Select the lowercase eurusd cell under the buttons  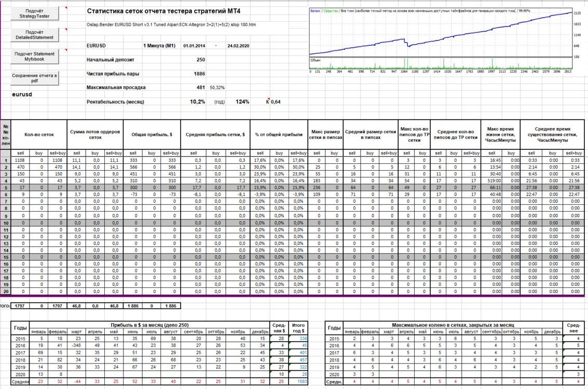pyautogui.click(x=22, y=94)
